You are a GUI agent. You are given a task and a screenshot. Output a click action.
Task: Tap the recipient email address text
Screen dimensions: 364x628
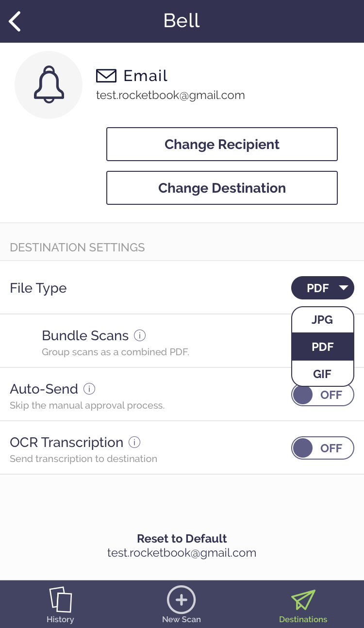tap(170, 95)
